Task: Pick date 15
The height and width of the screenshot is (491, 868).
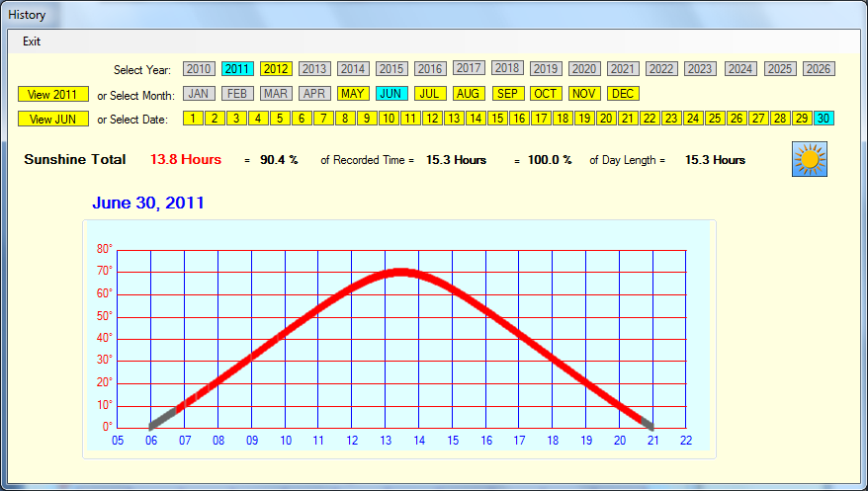Action: [x=497, y=119]
